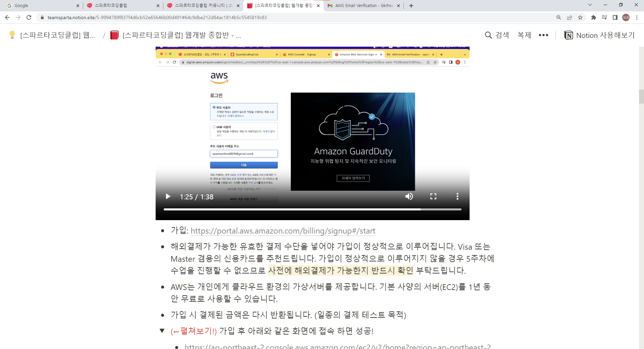Viewport: 644px width, 349px height.
Task: Close the Google tab
Action: [77, 6]
